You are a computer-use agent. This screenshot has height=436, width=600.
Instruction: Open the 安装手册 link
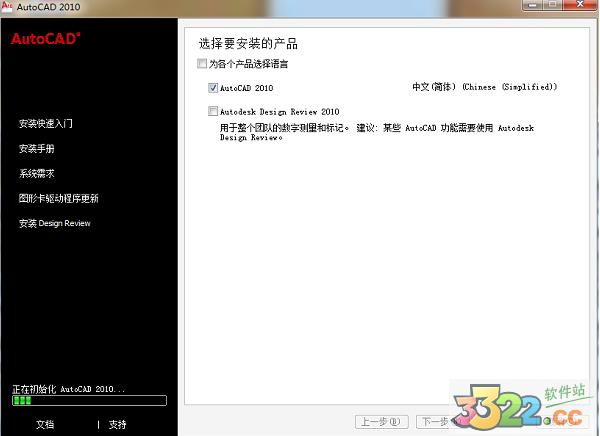(x=37, y=149)
